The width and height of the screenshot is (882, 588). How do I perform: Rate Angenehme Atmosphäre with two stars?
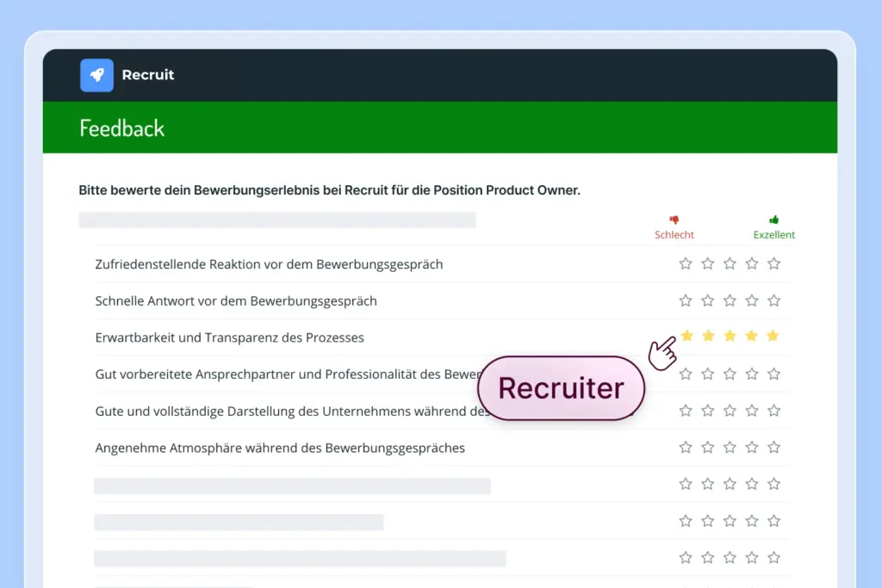pyautogui.click(x=708, y=447)
